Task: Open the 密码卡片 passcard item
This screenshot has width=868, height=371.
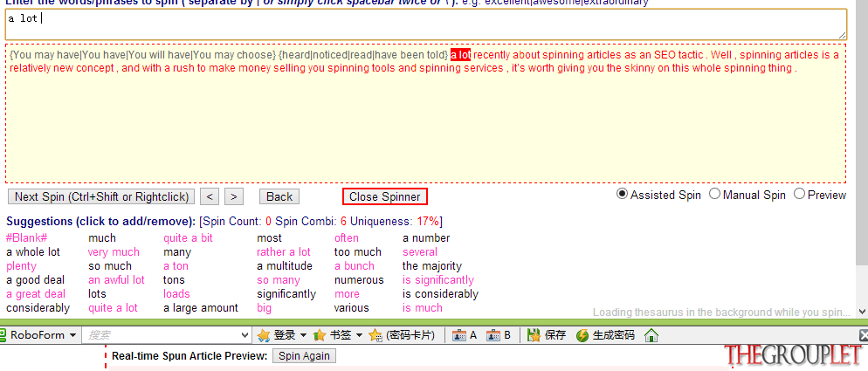Action: (402, 335)
